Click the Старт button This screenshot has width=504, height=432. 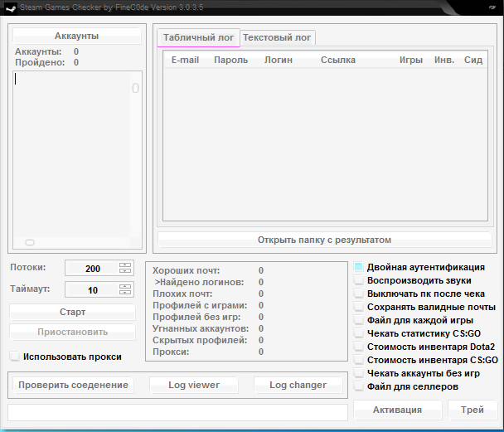coord(72,312)
